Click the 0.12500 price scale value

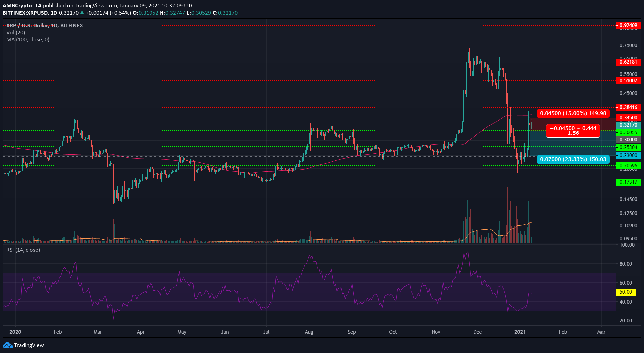(628, 213)
